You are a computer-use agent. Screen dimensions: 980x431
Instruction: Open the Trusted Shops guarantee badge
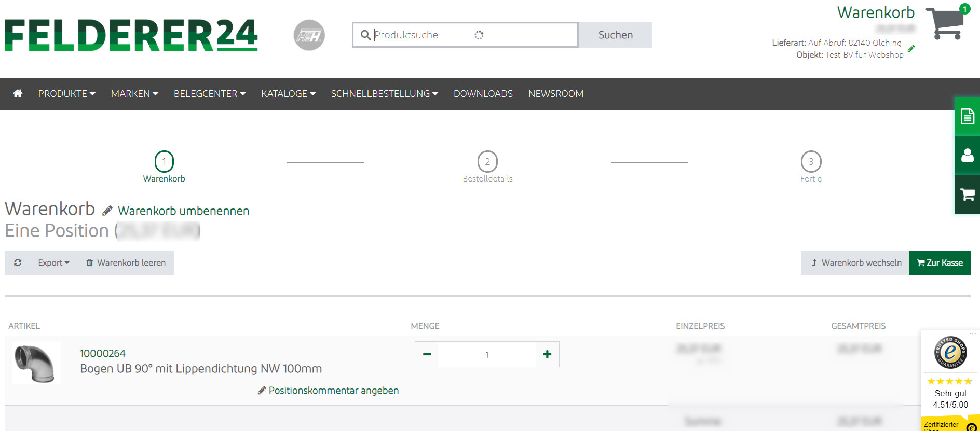950,353
